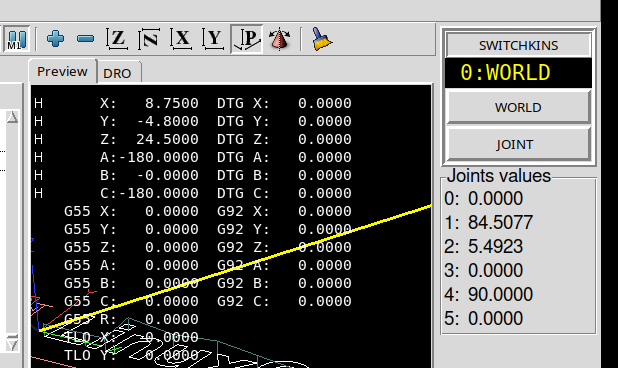Click the Joints values frame label
Image resolution: width=618 pixels, height=368 pixels.
(x=499, y=176)
